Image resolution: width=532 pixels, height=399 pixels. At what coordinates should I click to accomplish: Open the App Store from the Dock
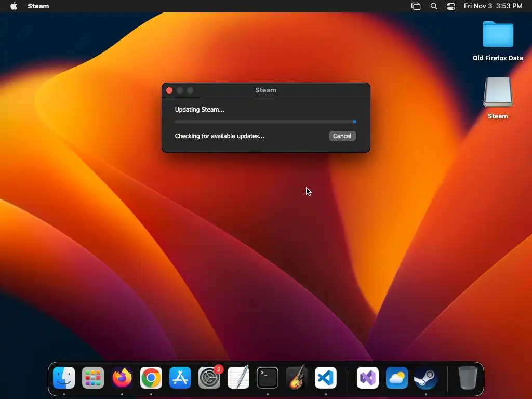pos(180,378)
